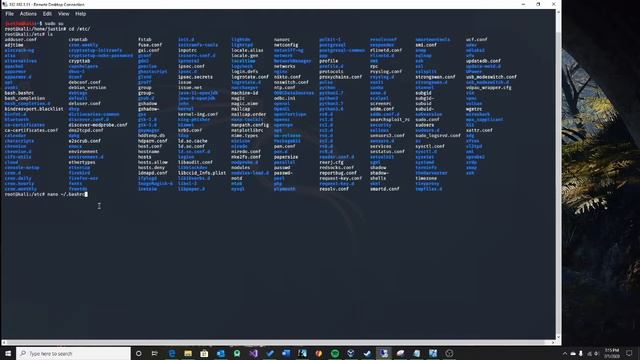Open Visual Studio from the taskbar
This screenshot has height=360, width=640.
pyautogui.click(x=253, y=353)
